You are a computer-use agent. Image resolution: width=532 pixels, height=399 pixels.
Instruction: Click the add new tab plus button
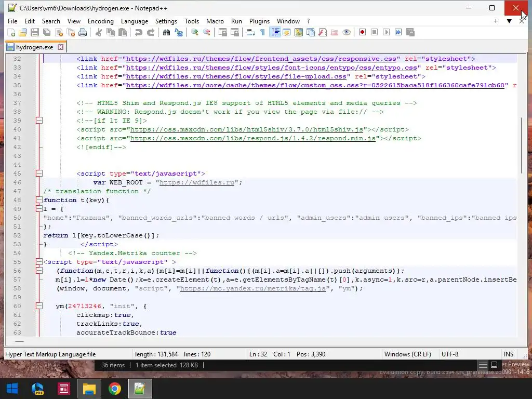tap(496, 21)
